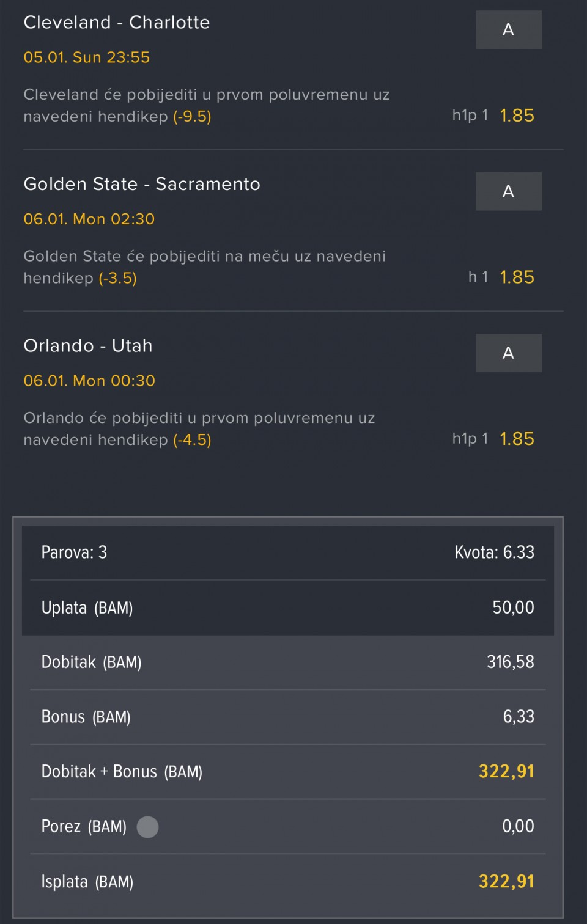Open the Orlando - Utah match
The width and height of the screenshot is (587, 924).
click(88, 346)
